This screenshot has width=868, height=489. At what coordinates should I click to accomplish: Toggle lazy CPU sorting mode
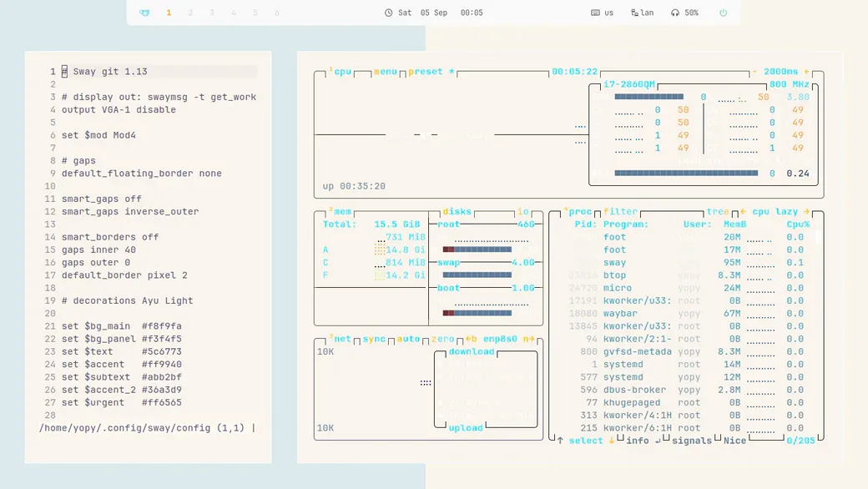786,211
